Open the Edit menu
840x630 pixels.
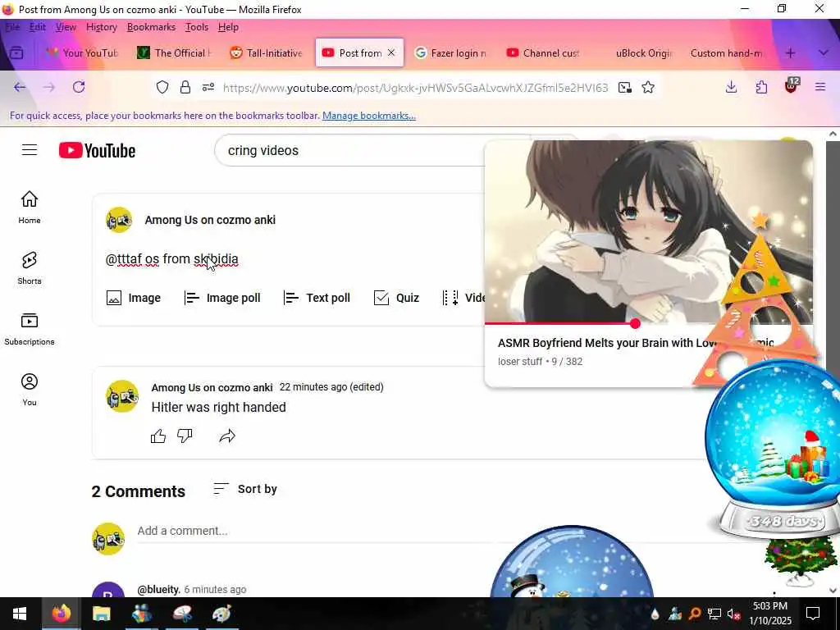tap(38, 27)
